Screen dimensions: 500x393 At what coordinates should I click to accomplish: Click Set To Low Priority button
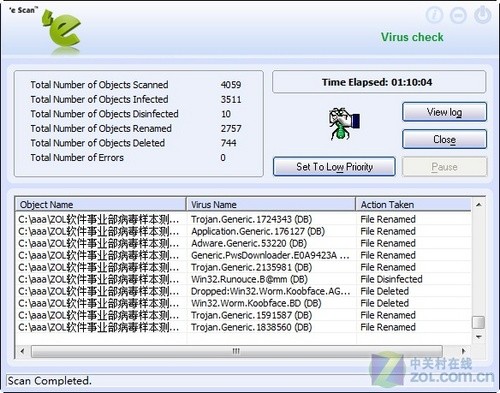click(334, 166)
